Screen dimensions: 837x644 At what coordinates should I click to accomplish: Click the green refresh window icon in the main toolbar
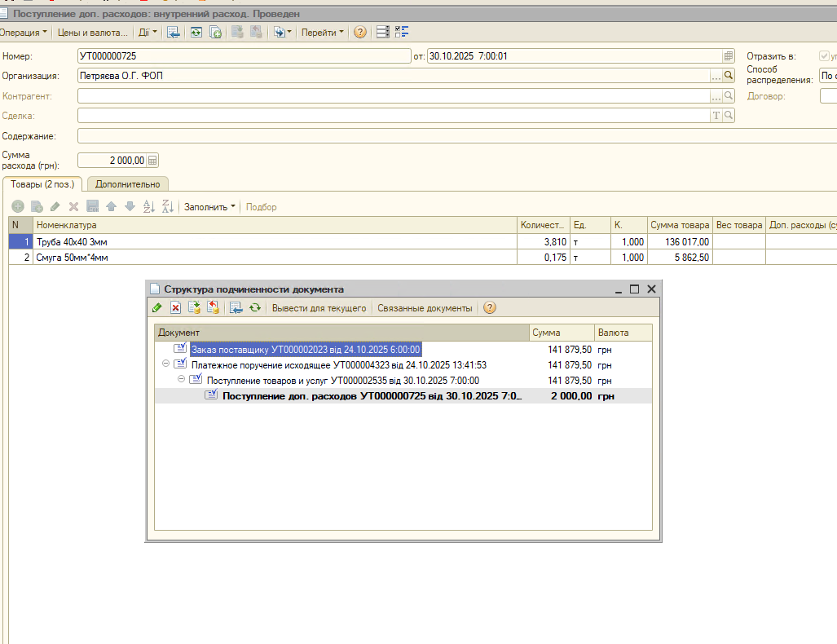point(196,33)
